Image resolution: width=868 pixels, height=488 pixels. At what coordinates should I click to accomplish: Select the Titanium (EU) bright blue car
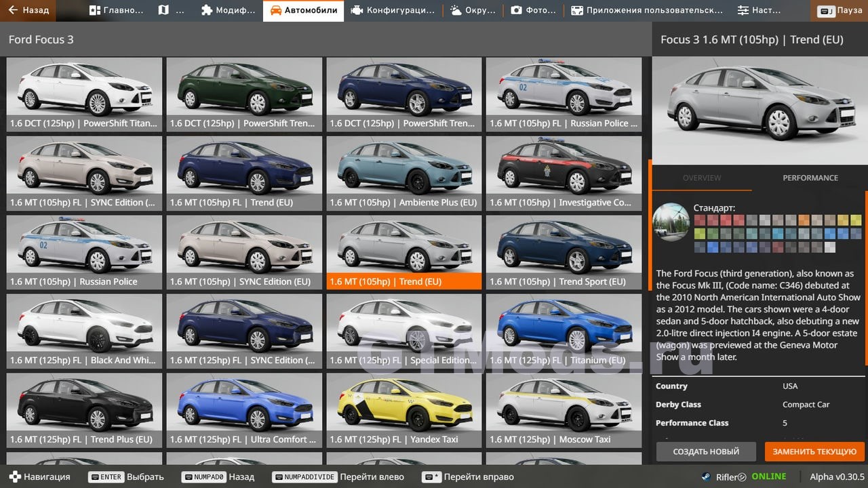[564, 331]
